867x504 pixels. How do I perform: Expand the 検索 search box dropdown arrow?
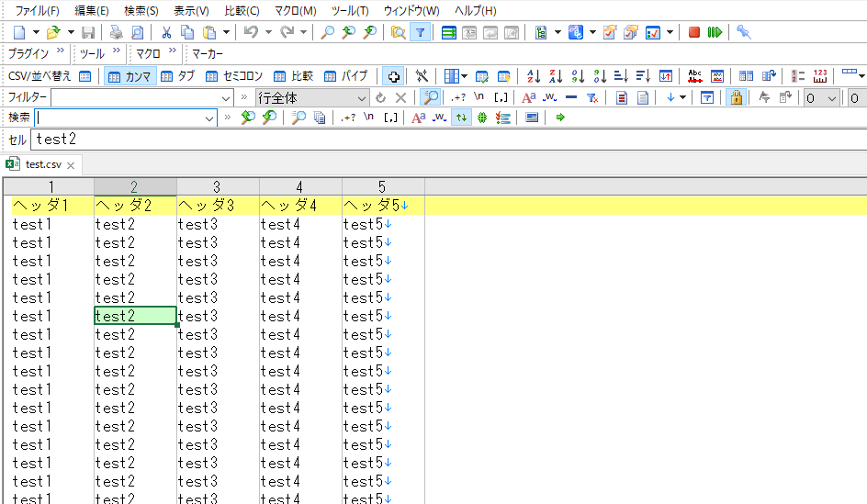pyautogui.click(x=209, y=118)
